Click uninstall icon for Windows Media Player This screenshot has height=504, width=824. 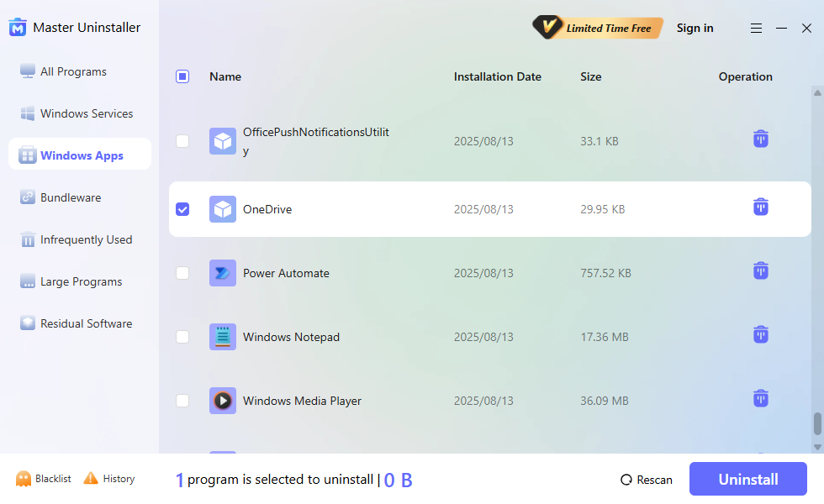[x=760, y=398]
